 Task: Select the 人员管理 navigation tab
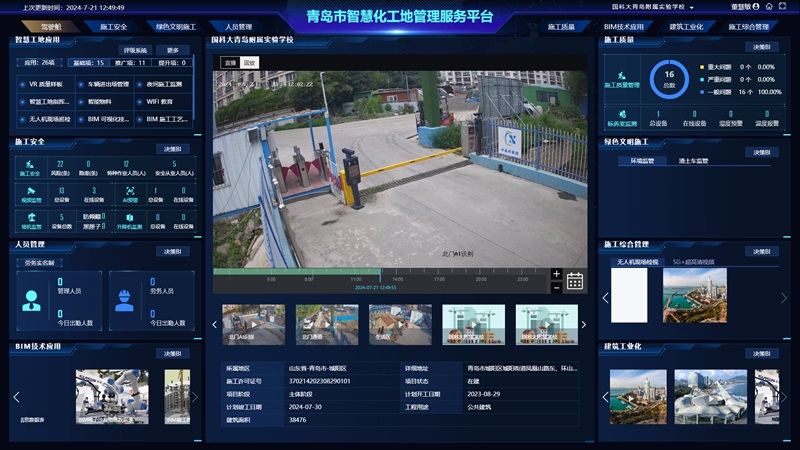(237, 27)
